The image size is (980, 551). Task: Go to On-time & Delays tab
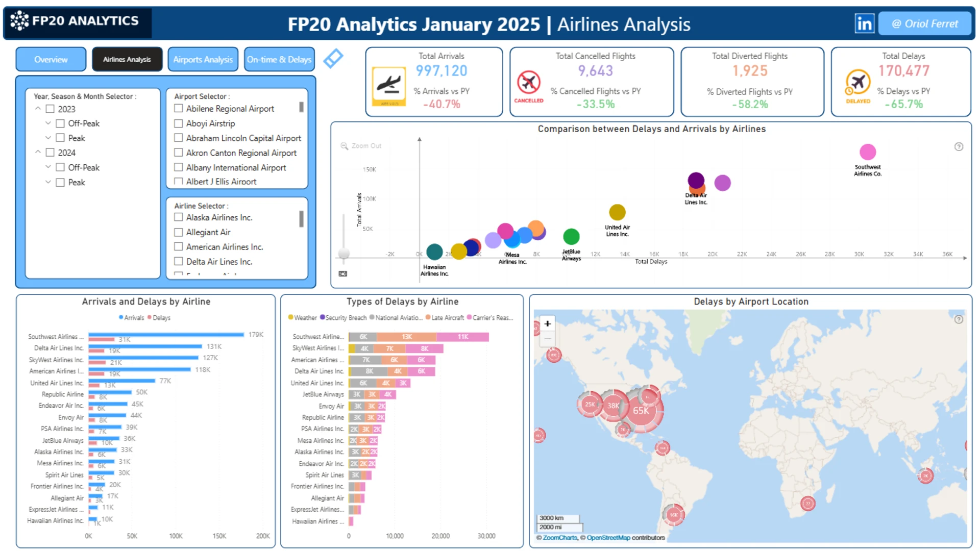(279, 59)
